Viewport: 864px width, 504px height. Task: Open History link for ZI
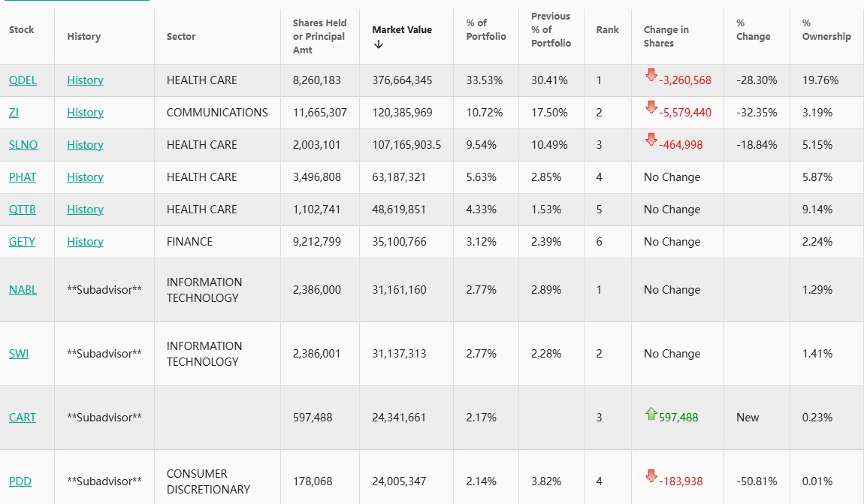click(85, 113)
